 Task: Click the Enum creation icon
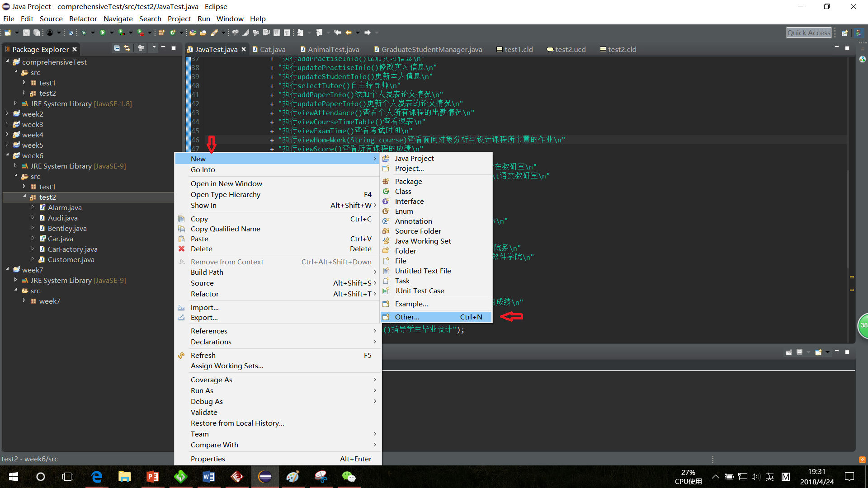click(x=387, y=211)
